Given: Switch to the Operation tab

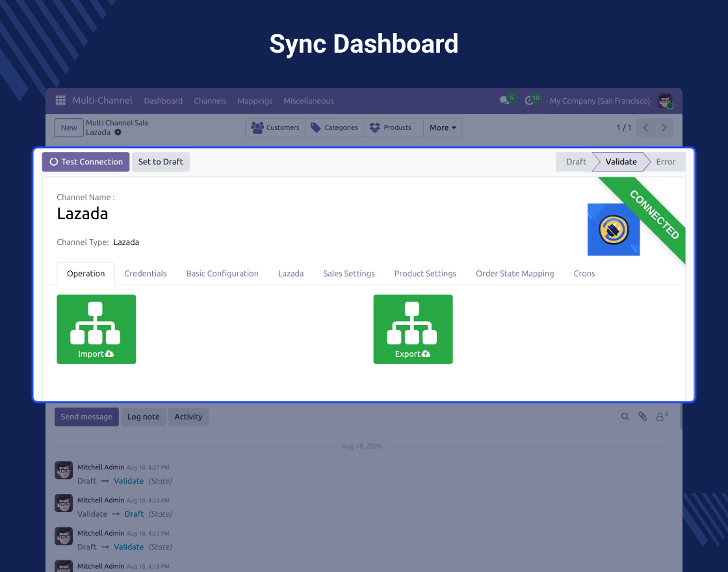Looking at the screenshot, I should 85,274.
